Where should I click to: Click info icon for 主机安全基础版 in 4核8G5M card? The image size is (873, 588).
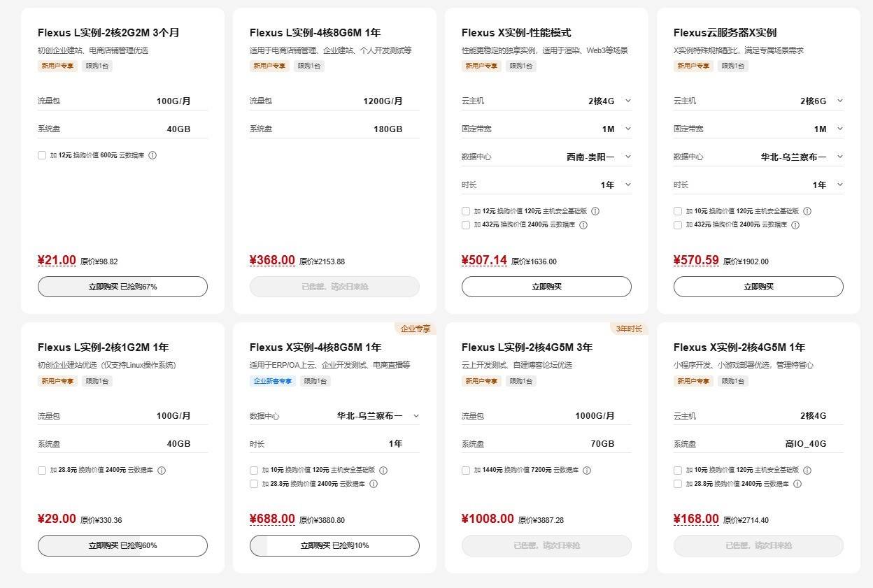tap(383, 471)
